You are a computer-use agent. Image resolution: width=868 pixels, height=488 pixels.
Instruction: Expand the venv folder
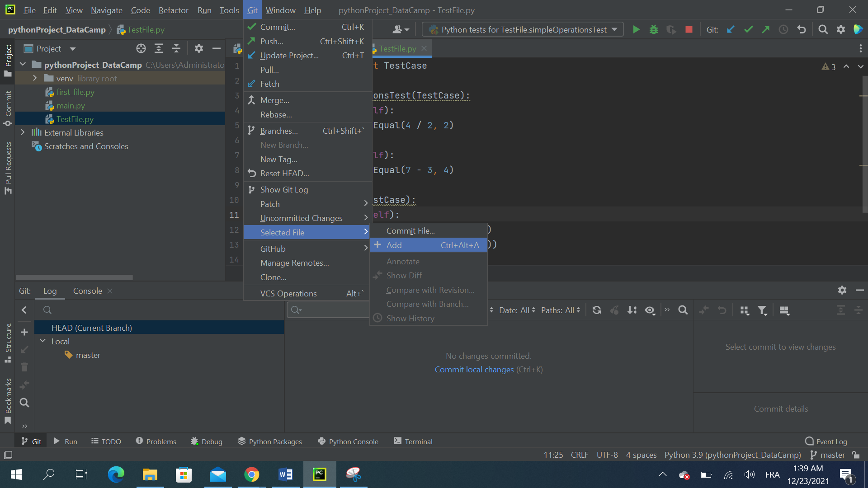point(35,78)
